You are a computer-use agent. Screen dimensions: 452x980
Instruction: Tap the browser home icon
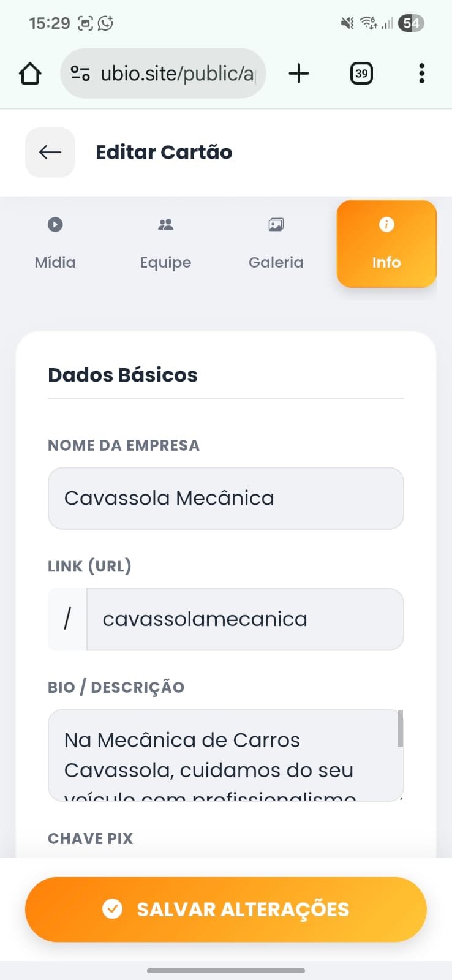[30, 73]
